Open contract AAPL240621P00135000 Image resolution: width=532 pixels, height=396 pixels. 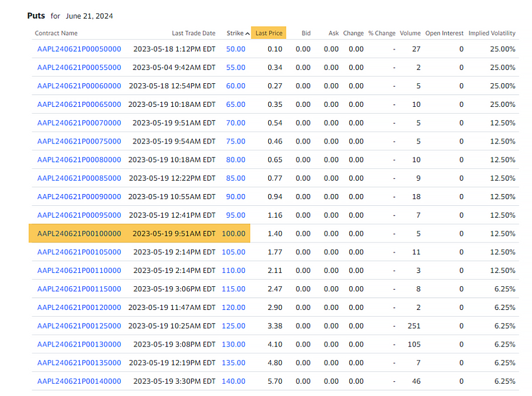79,363
